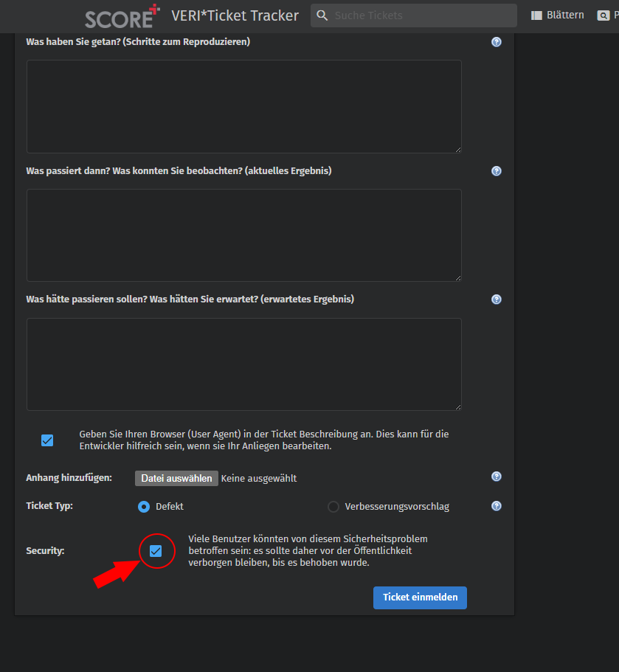Click into 'Was passiert dann?' text area
Viewport: 619px width, 672px height.
coord(244,235)
